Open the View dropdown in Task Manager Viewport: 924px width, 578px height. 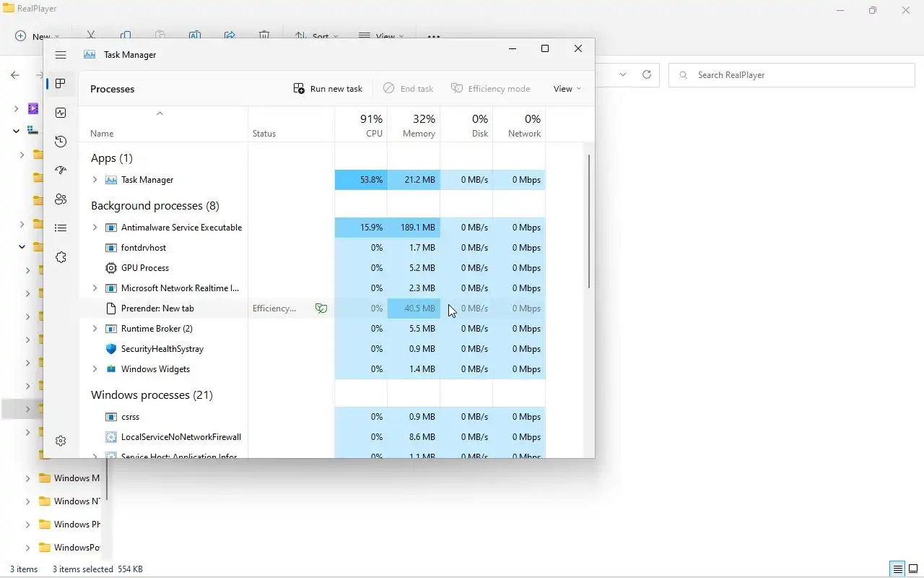tap(567, 89)
